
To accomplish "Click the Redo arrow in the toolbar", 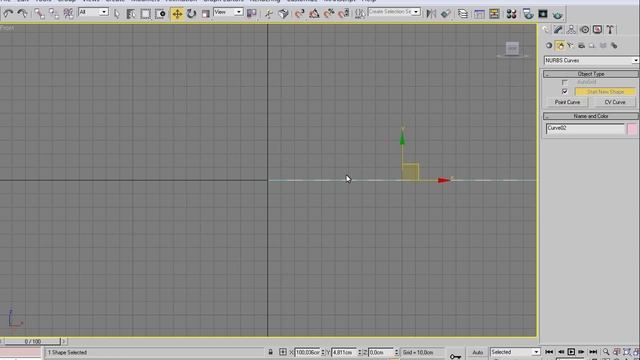I will [x=22, y=13].
